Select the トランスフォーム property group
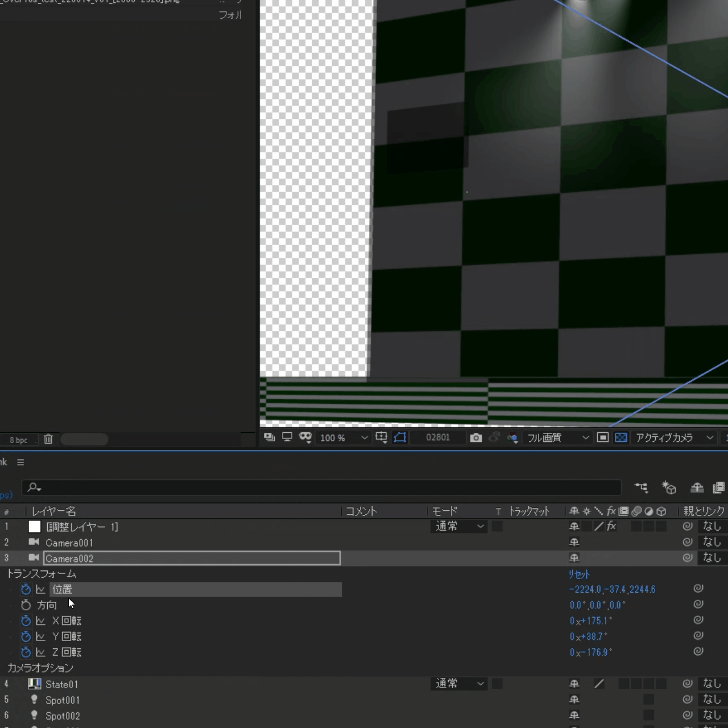The width and height of the screenshot is (728, 728). tap(42, 574)
